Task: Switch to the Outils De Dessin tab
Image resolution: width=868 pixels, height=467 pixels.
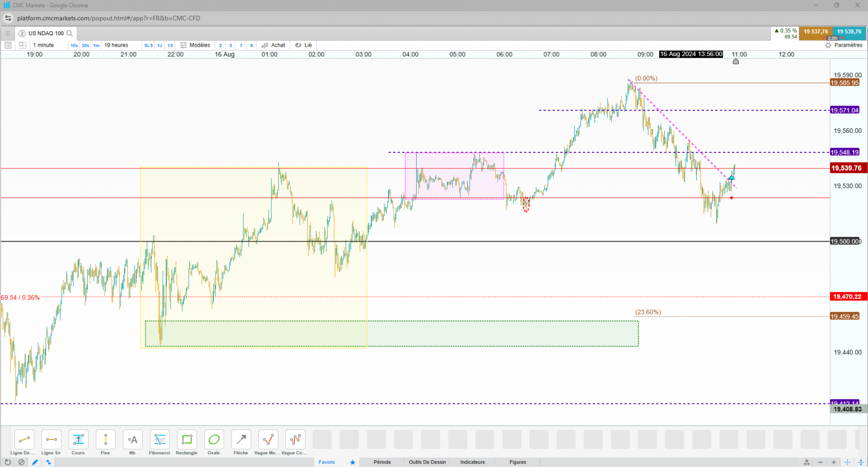Action: click(x=427, y=462)
